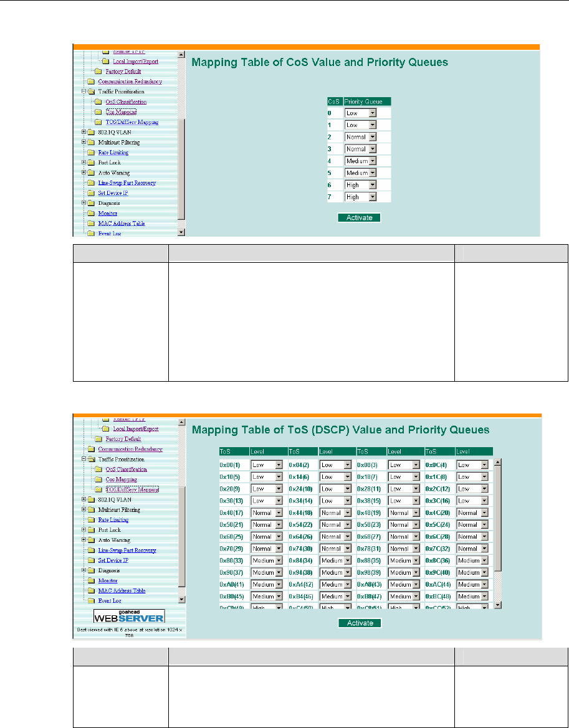Open Monitor link on CoS mapping page
This screenshot has height=728, width=569.
coord(107,213)
